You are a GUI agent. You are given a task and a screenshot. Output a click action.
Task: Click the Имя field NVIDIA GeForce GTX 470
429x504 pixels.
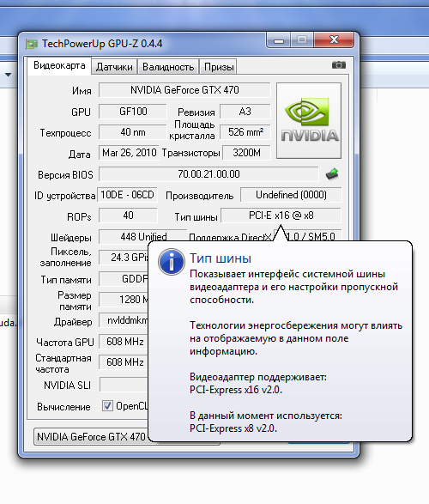pyautogui.click(x=184, y=90)
